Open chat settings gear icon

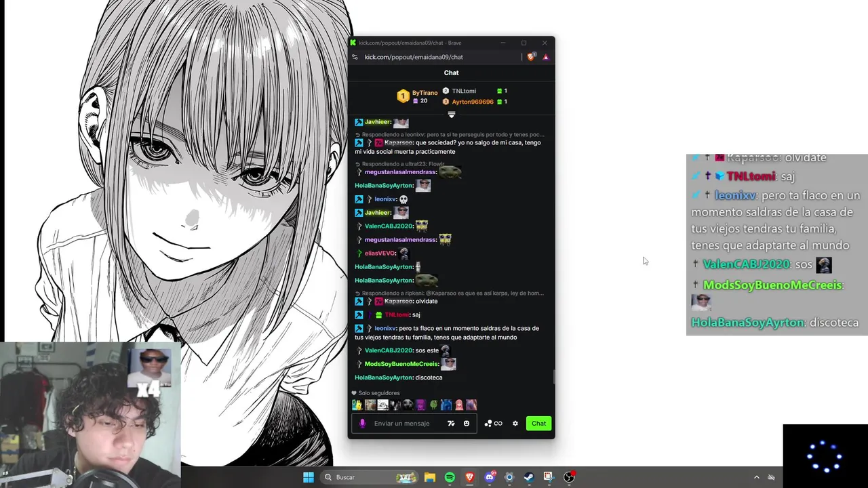(x=515, y=424)
